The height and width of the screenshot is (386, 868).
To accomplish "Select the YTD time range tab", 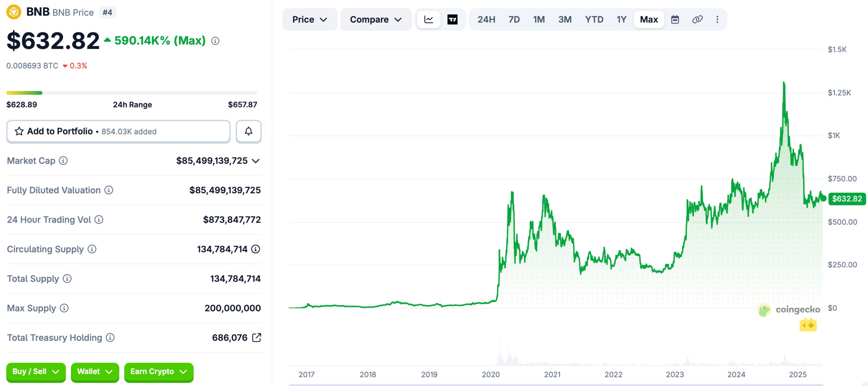I will pos(594,19).
